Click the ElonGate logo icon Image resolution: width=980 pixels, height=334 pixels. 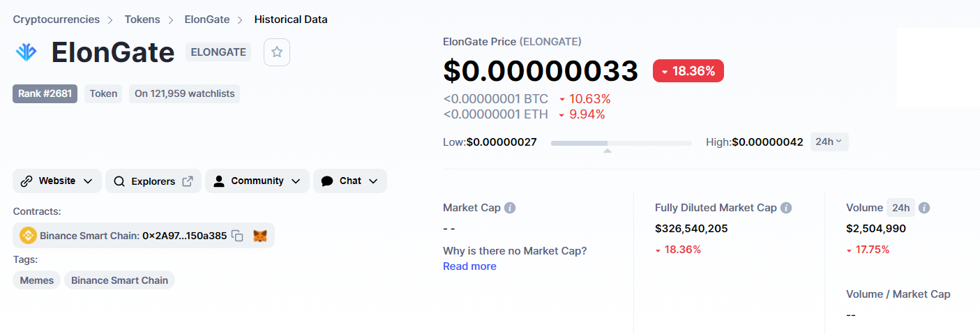click(x=27, y=52)
